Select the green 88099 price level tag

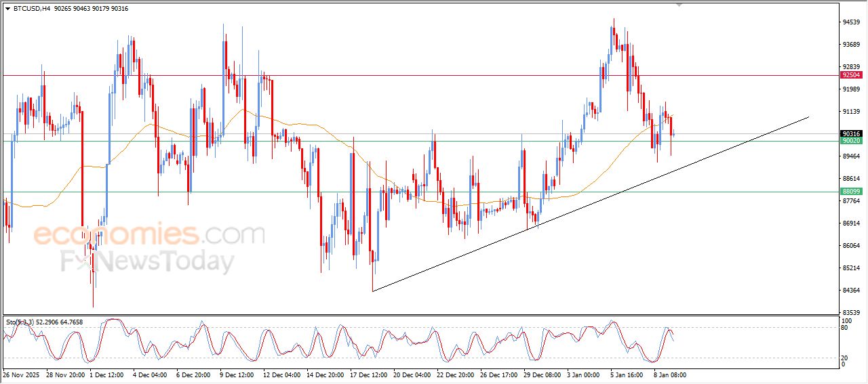pos(850,192)
